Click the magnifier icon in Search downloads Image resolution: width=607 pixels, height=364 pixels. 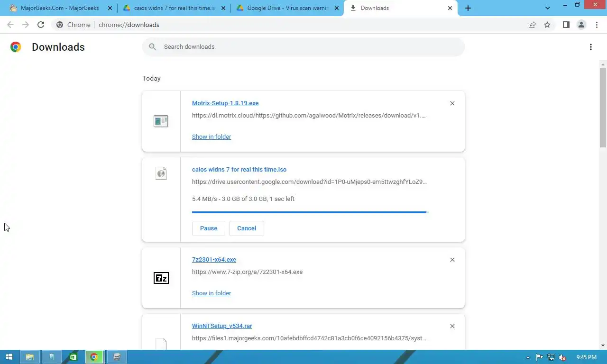152,46
